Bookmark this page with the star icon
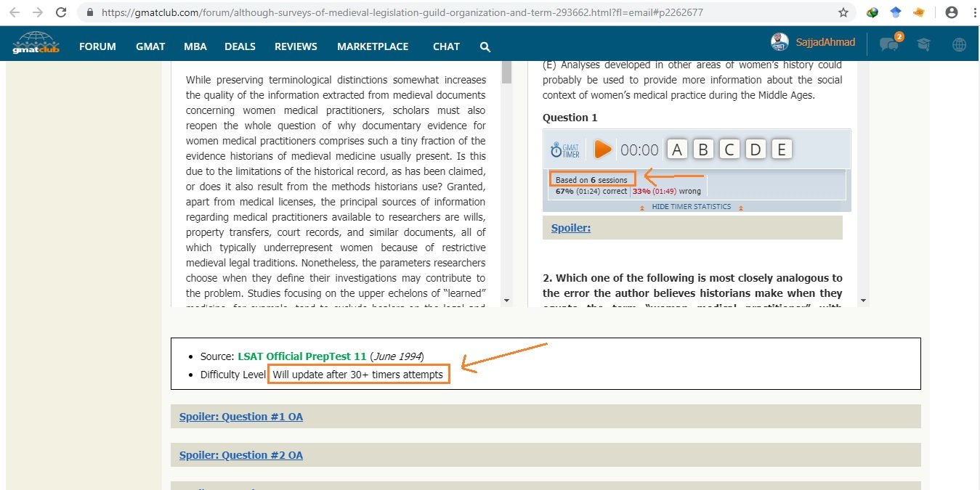The height and width of the screenshot is (490, 980). point(843,12)
